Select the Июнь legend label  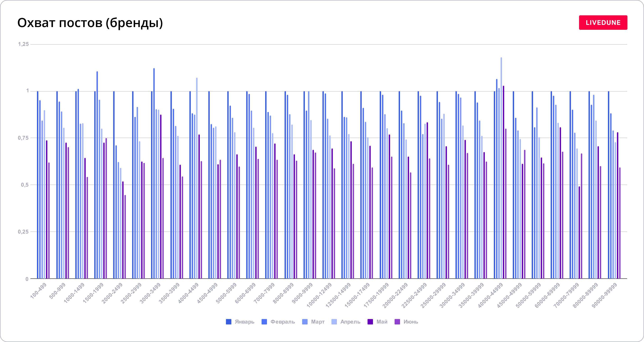[411, 322]
